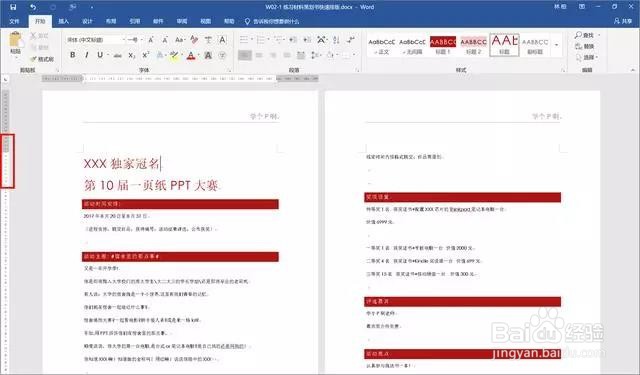Open the 文件 (File) tab
Viewport: 640px width, 375px height.
[x=14, y=21]
